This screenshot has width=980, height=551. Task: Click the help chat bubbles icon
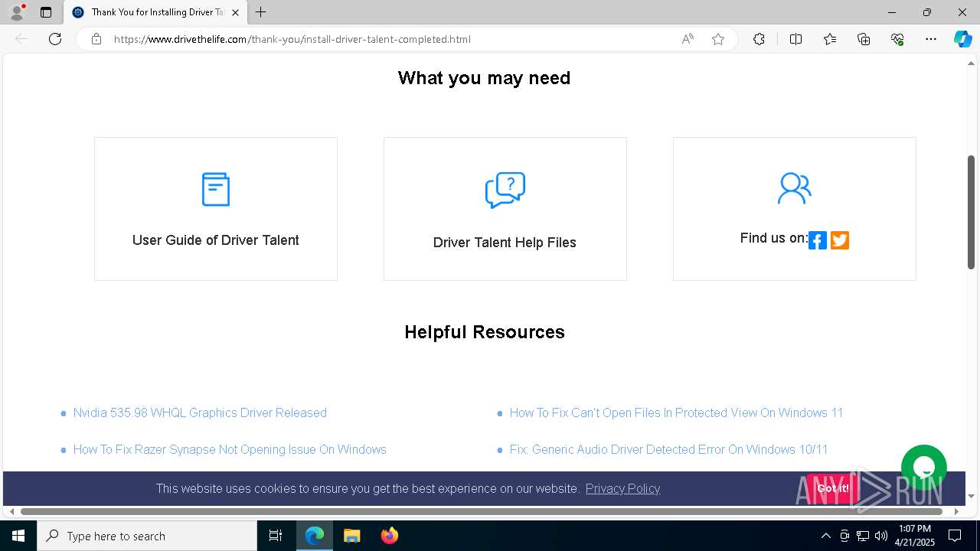505,191
